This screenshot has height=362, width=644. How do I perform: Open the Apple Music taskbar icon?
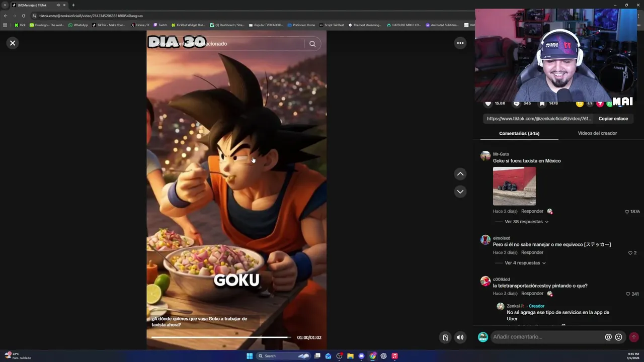click(x=394, y=356)
